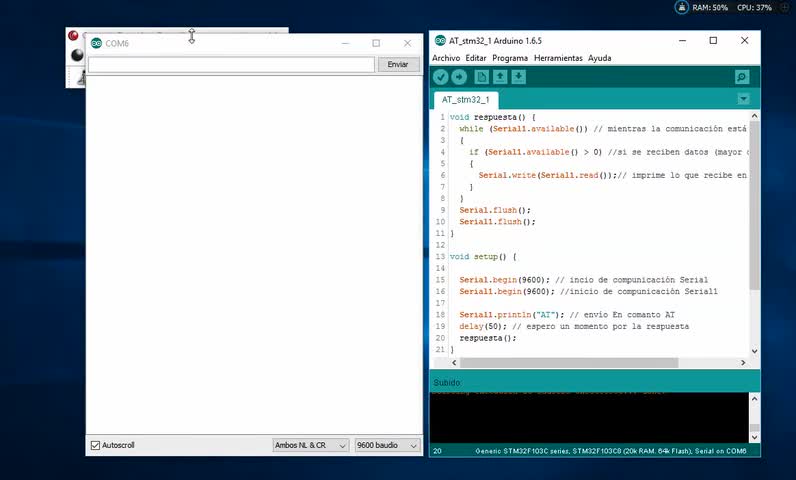Open the Archivo menu
The height and width of the screenshot is (480, 796).
tap(446, 58)
